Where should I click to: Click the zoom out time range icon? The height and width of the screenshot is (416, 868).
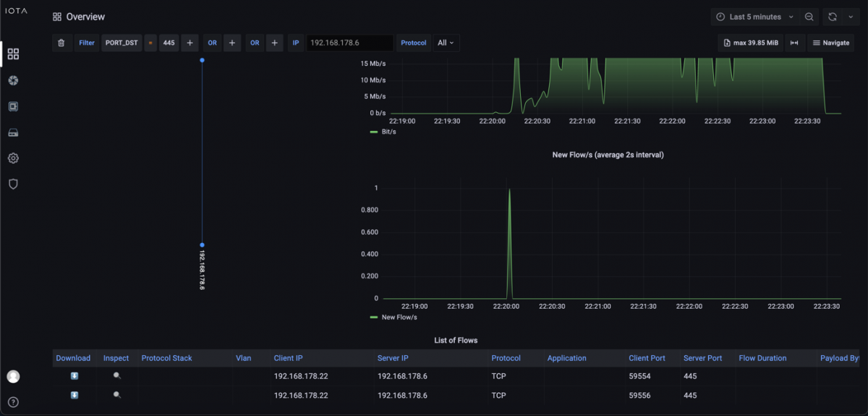click(809, 17)
